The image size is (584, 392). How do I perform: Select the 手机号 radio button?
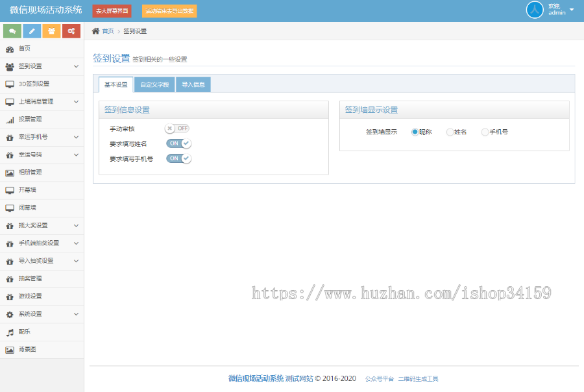click(485, 132)
